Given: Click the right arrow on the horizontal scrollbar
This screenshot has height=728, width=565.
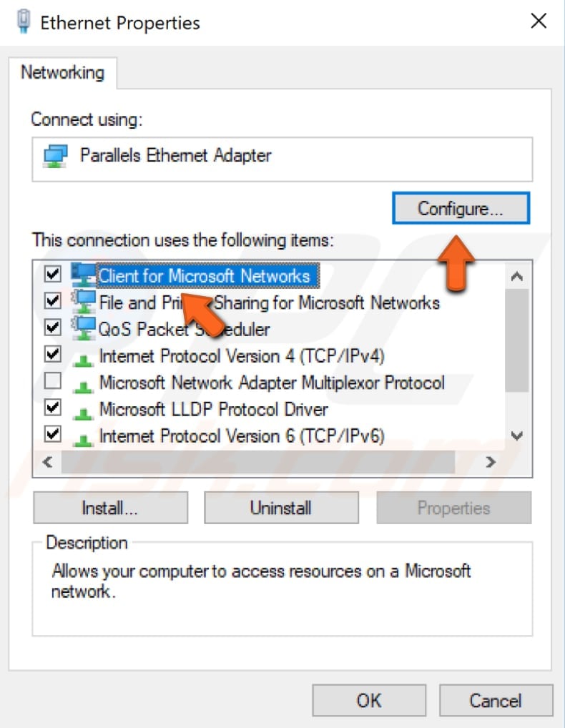Looking at the screenshot, I should pyautogui.click(x=491, y=462).
